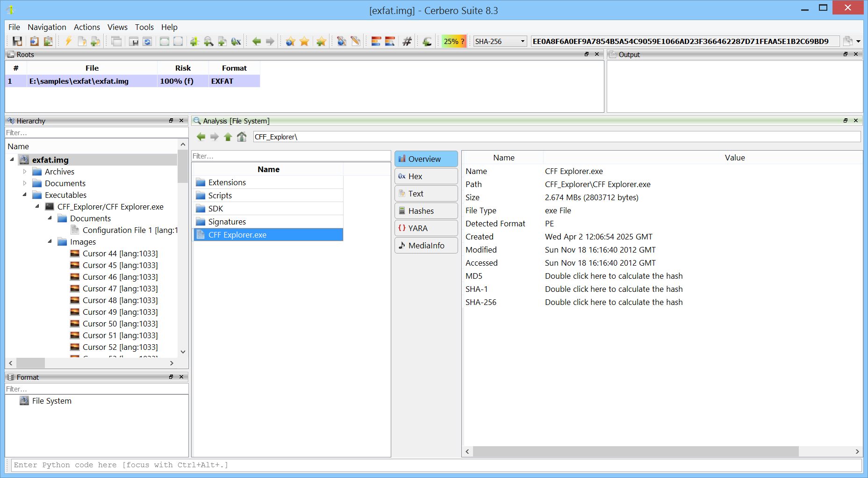The height and width of the screenshot is (478, 868).
Task: Open the SHA-256 hash algorithm dropdown
Action: point(500,41)
